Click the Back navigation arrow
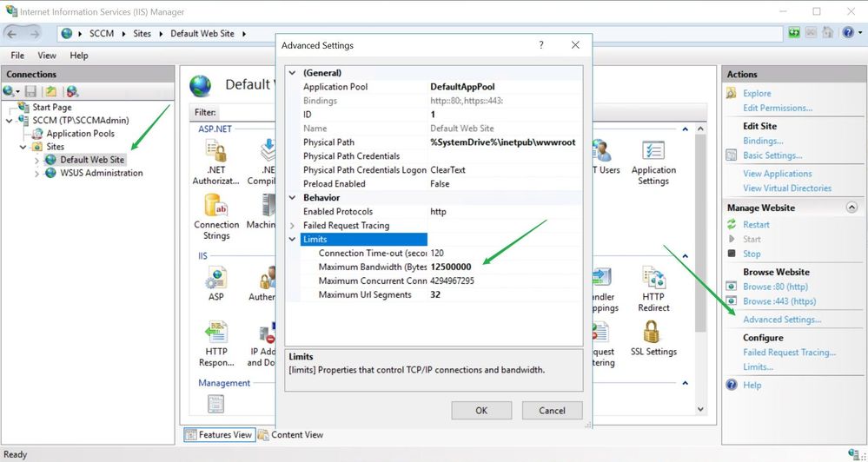Viewport: 868px width, 462px height. point(11,34)
